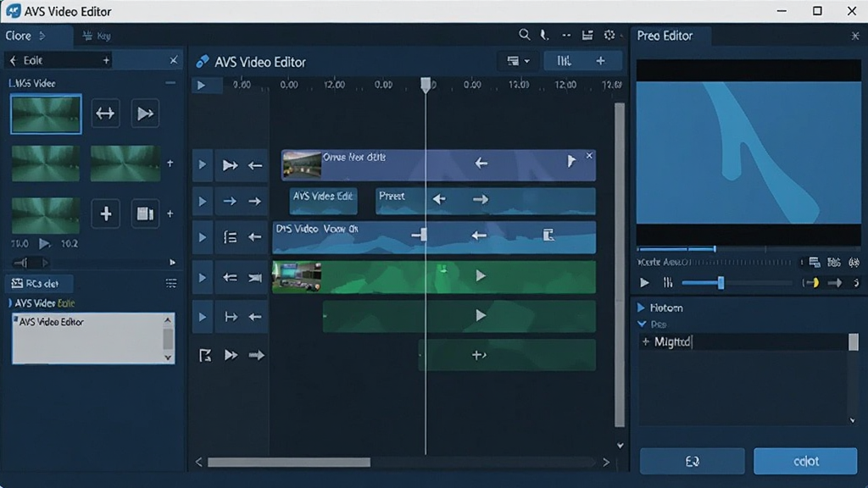Open the view dropdown in timeline header
The height and width of the screenshot is (488, 868).
click(518, 61)
